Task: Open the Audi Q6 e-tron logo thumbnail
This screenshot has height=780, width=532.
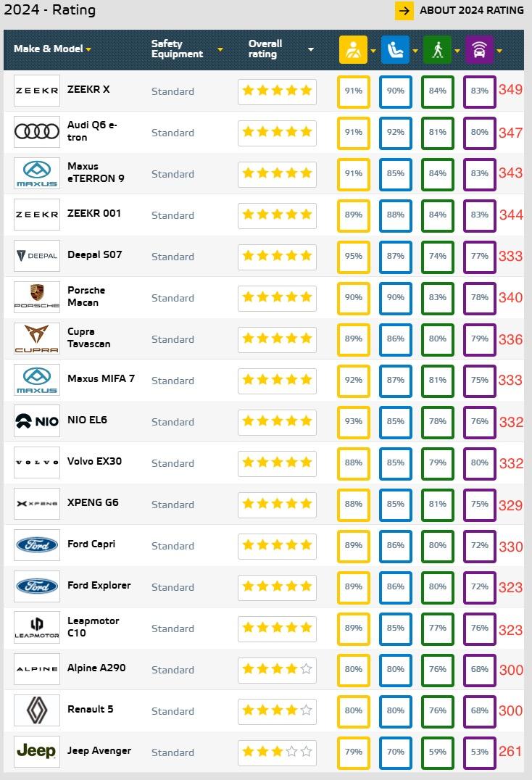Action: [x=37, y=132]
